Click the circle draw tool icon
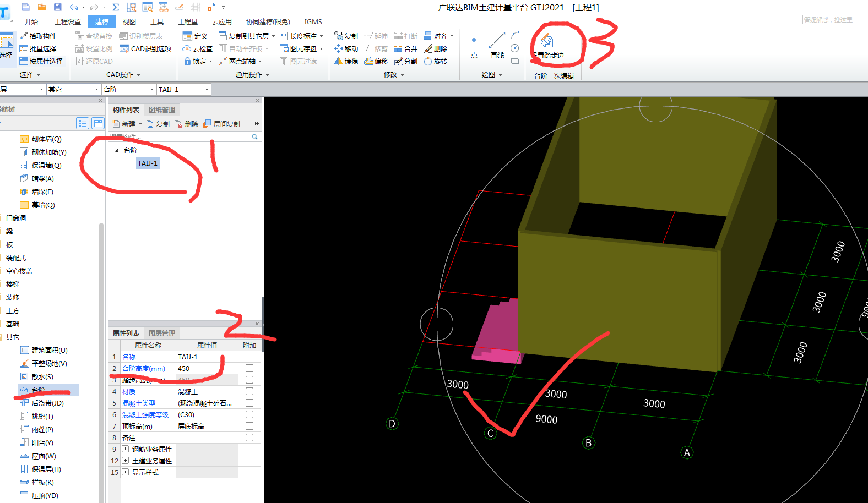868x503 pixels. pos(515,48)
